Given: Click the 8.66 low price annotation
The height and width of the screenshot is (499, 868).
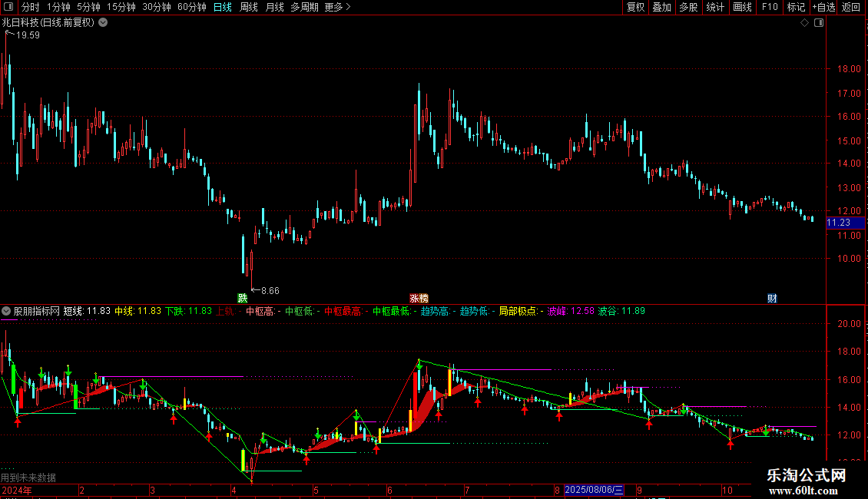Looking at the screenshot, I should click(x=270, y=290).
